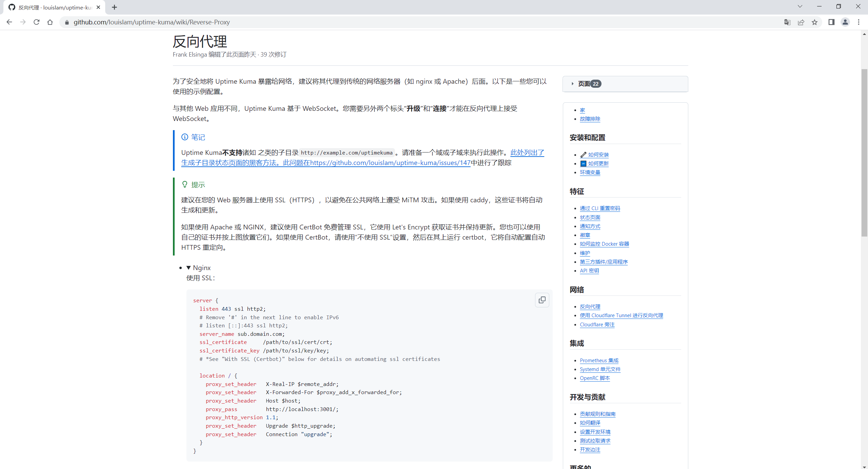This screenshot has height=469, width=868.
Task: Open 如何监控 Docker 容器 page
Action: click(604, 244)
